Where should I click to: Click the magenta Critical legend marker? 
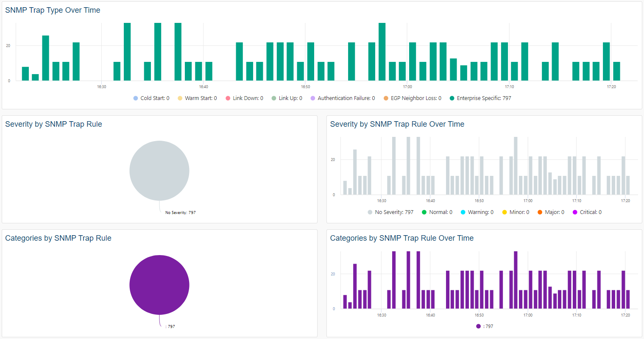[x=575, y=212]
